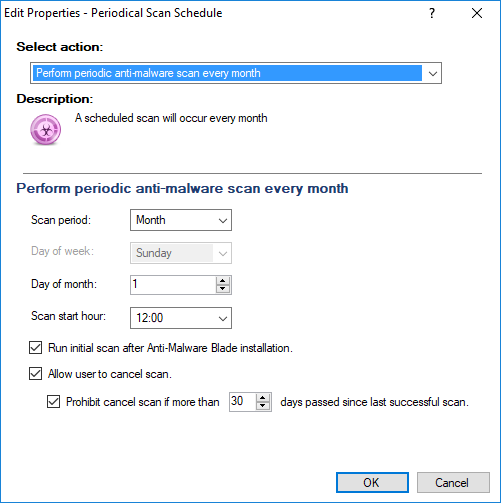This screenshot has height=503, width=501.
Task: Open the Select action dropdown
Action: pyautogui.click(x=433, y=73)
